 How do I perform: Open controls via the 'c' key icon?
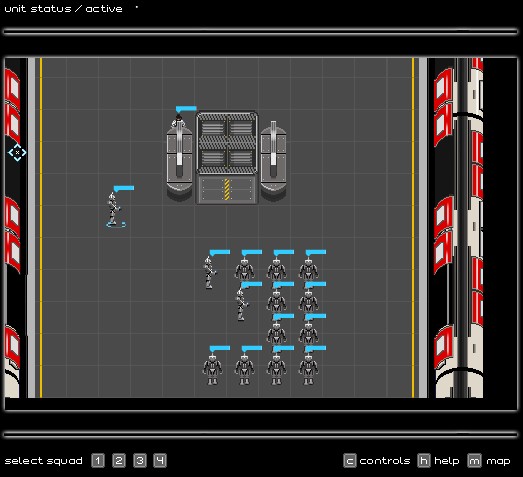point(350,461)
